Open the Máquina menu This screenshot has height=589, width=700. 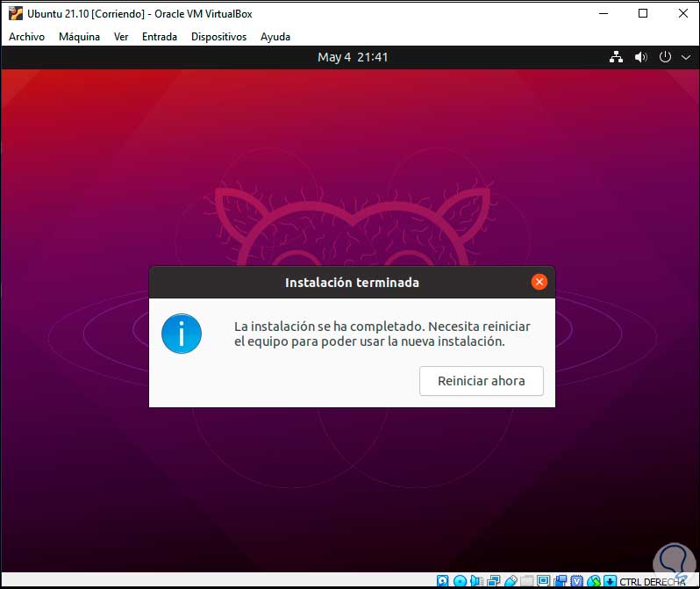(x=79, y=37)
